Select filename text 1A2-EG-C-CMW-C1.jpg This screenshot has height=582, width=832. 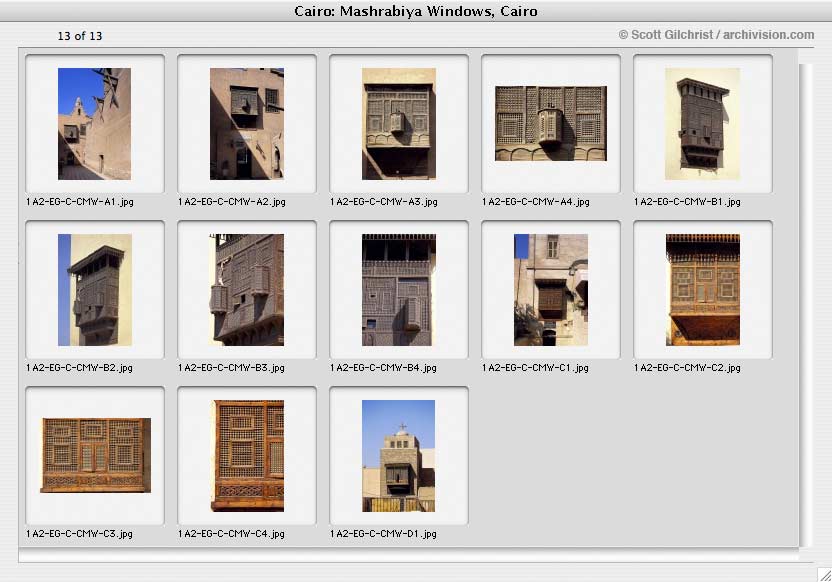click(535, 368)
